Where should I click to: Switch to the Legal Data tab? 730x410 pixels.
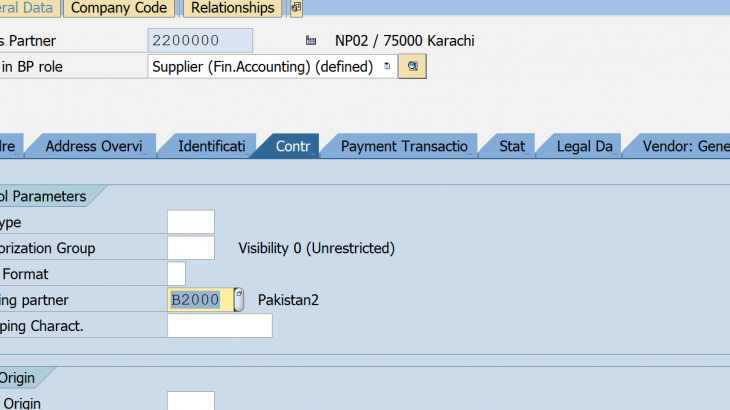583,146
